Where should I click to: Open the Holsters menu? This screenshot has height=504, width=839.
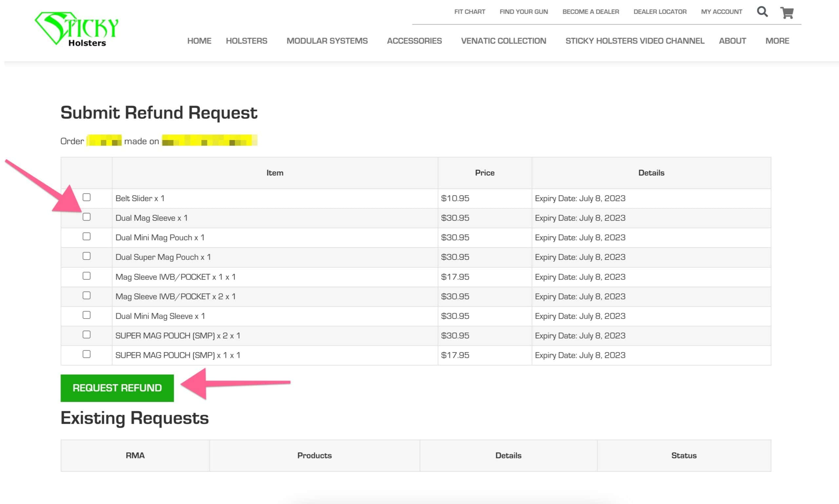point(246,41)
